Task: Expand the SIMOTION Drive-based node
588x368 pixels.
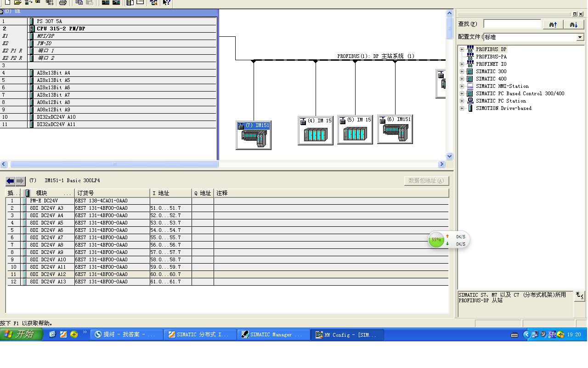Action: pyautogui.click(x=462, y=108)
